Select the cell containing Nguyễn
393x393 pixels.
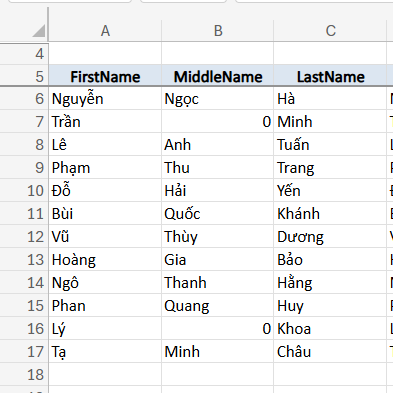point(105,99)
